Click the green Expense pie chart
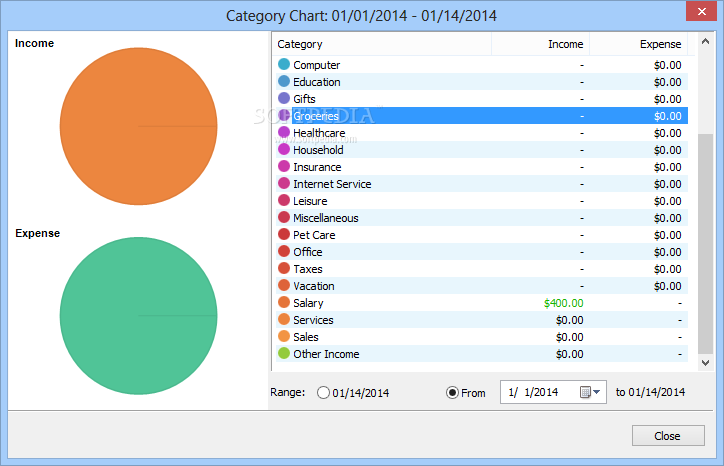 point(139,316)
